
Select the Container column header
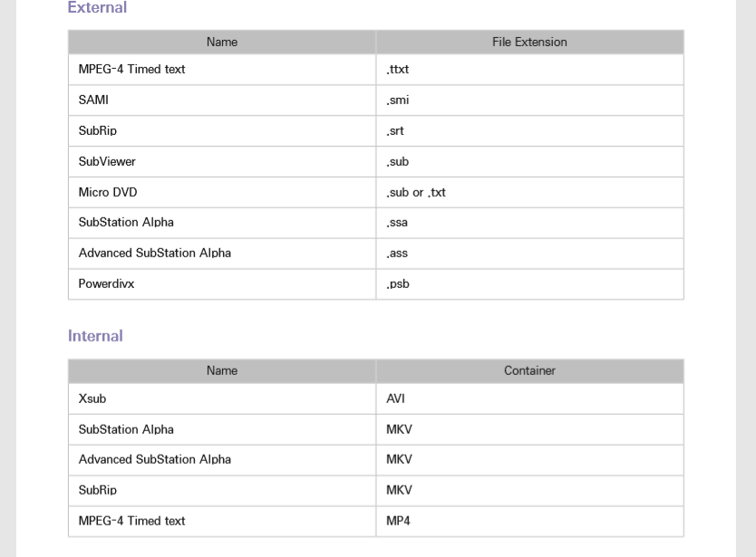pyautogui.click(x=529, y=371)
